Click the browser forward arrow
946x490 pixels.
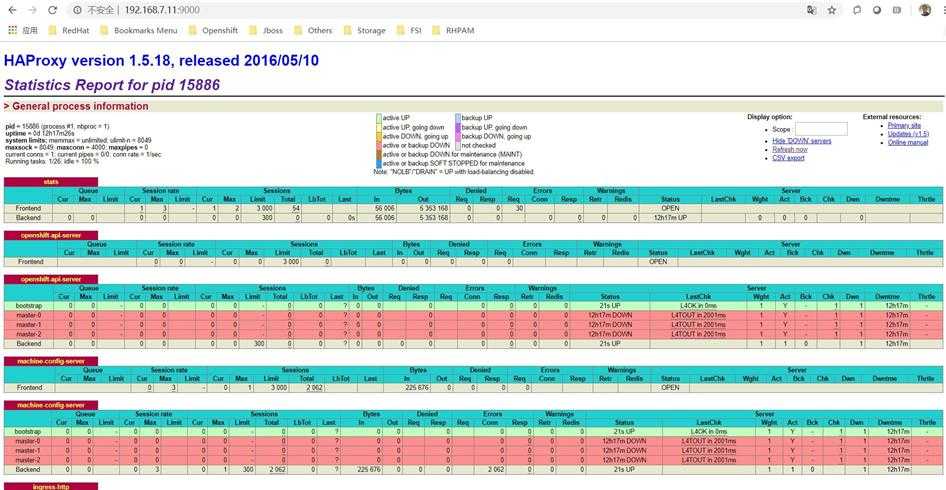pyautogui.click(x=32, y=10)
